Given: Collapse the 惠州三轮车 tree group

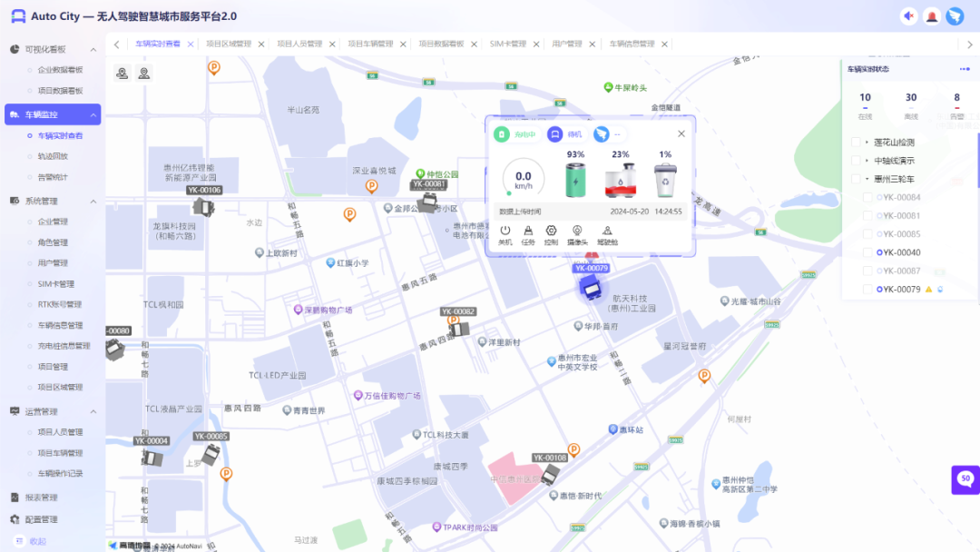Looking at the screenshot, I should pos(867,180).
